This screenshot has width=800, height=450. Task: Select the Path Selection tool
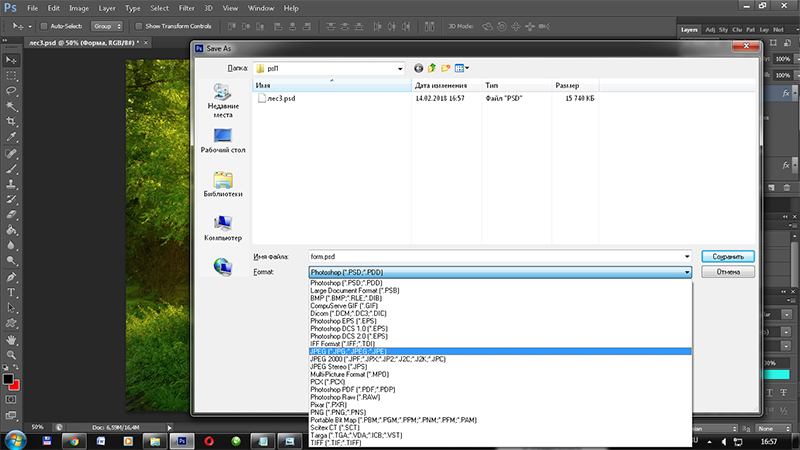[x=11, y=308]
